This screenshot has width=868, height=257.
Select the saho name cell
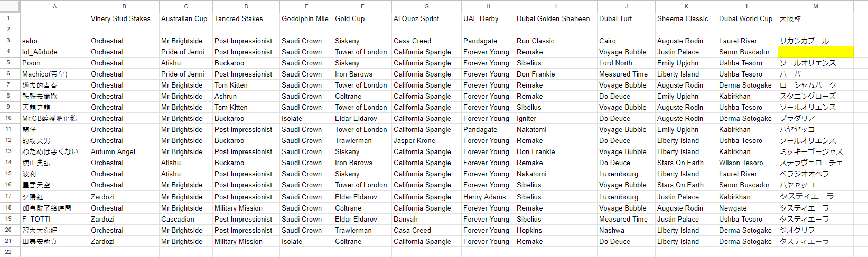(54, 41)
